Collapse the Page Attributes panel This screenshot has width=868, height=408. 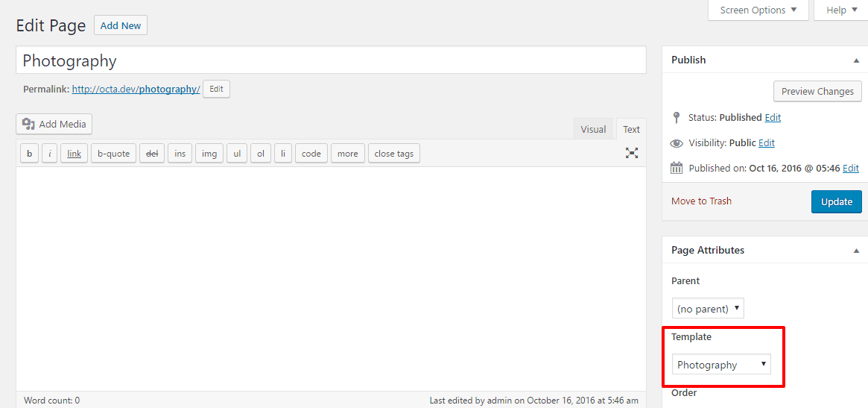coord(856,251)
